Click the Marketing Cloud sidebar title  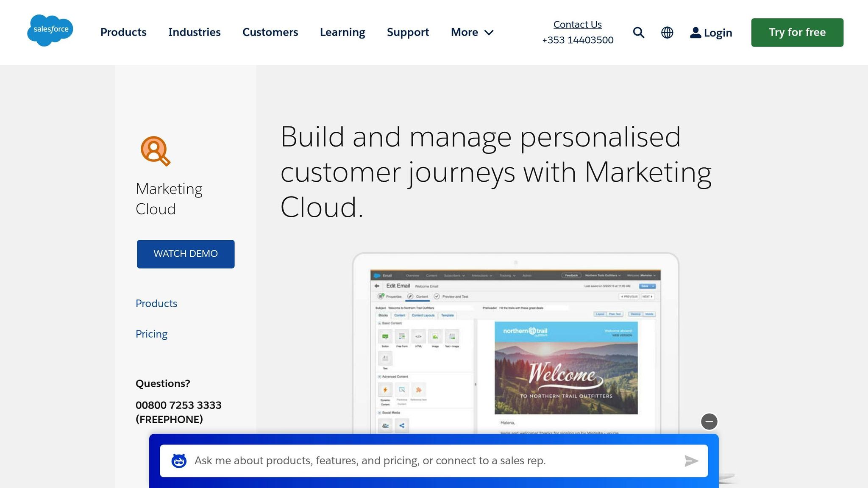[169, 199]
